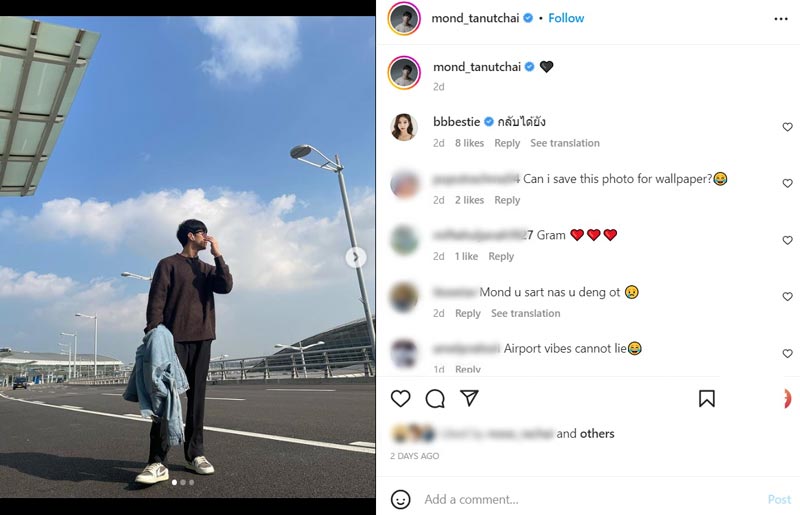Like bbbestie's comment
This screenshot has width=800, height=515.
click(787, 127)
